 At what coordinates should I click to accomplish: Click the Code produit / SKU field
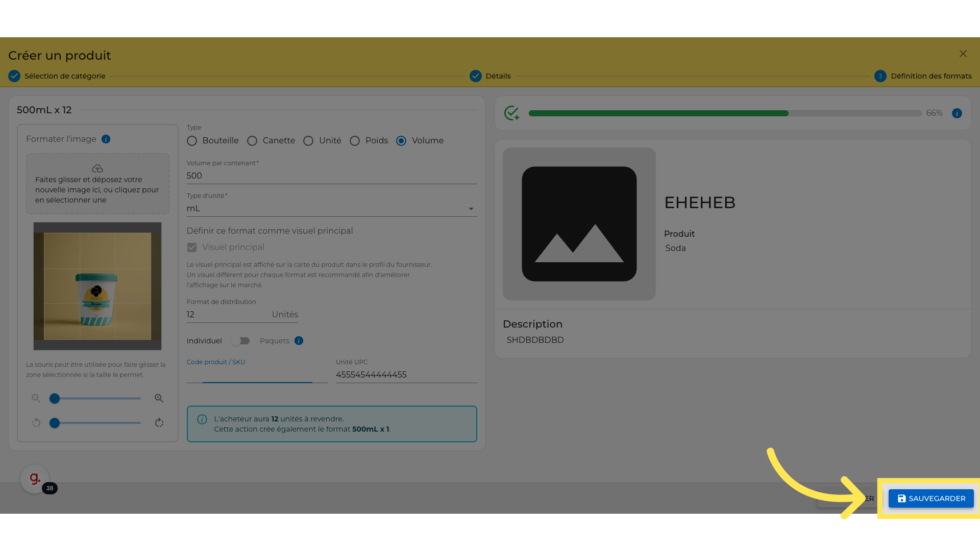[x=257, y=375]
